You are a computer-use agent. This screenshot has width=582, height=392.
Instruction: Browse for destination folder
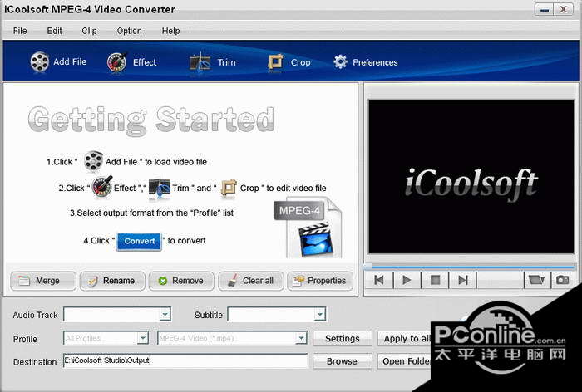(x=343, y=361)
